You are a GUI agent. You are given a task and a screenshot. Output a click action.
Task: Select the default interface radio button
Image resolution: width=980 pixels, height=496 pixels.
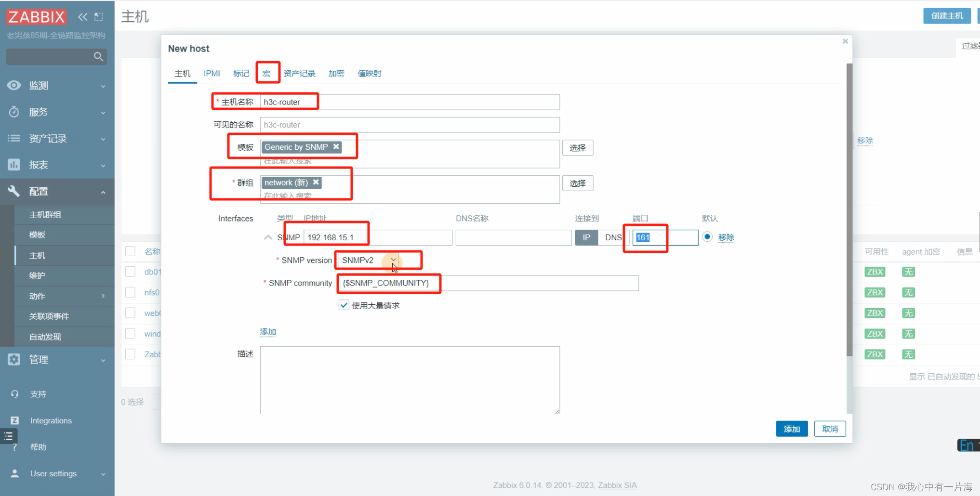(707, 237)
